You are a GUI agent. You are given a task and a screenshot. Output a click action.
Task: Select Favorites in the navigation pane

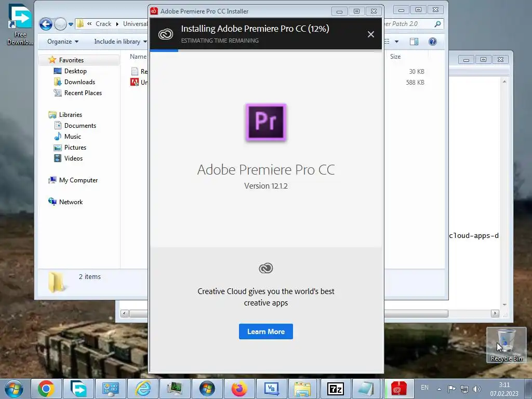(71, 60)
